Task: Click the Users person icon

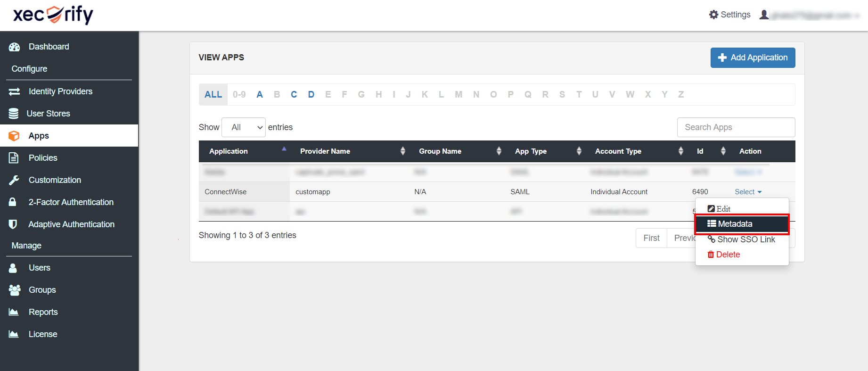Action: (x=13, y=268)
